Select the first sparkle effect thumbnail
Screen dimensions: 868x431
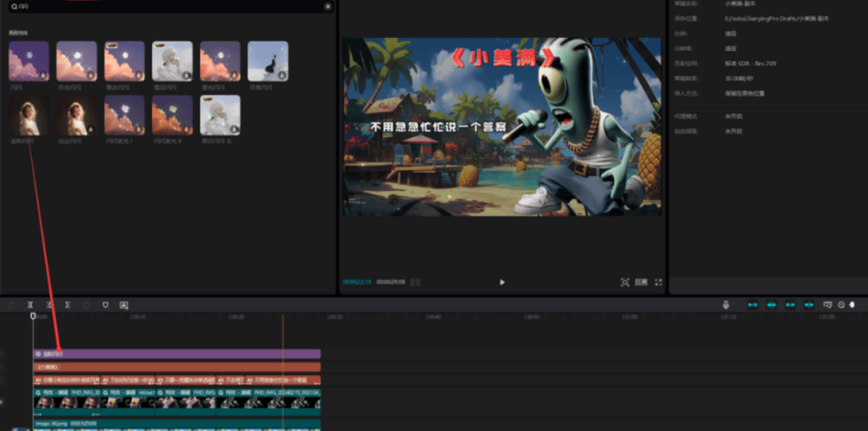[x=28, y=61]
